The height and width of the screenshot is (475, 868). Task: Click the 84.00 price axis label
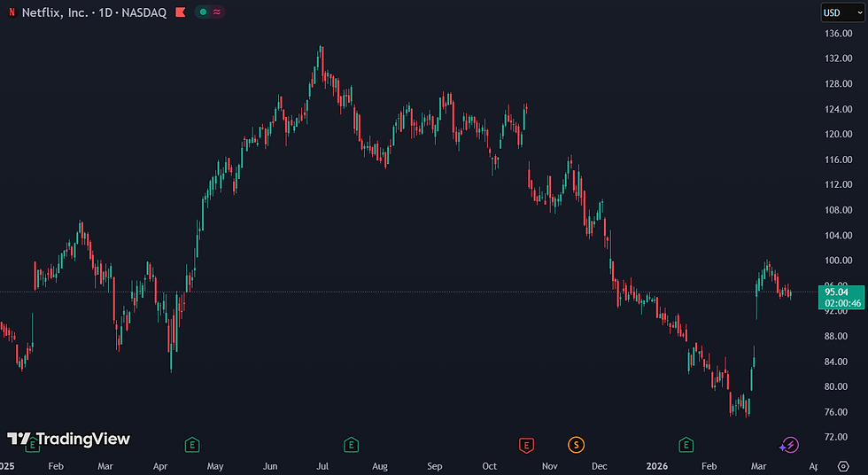point(836,362)
